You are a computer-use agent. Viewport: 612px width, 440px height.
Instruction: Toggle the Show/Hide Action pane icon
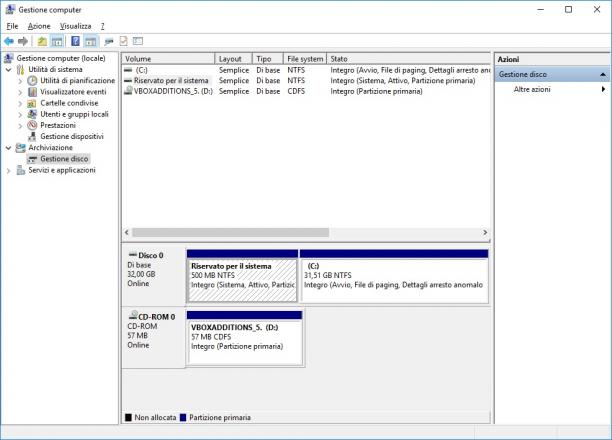[91, 41]
